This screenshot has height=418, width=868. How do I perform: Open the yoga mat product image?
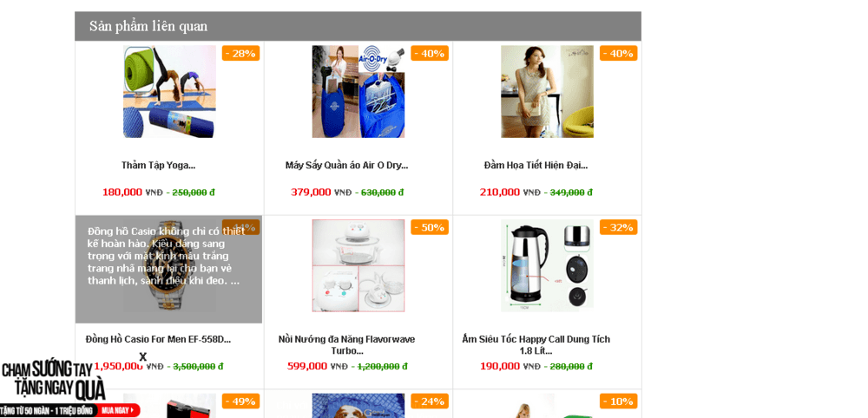[x=169, y=92]
